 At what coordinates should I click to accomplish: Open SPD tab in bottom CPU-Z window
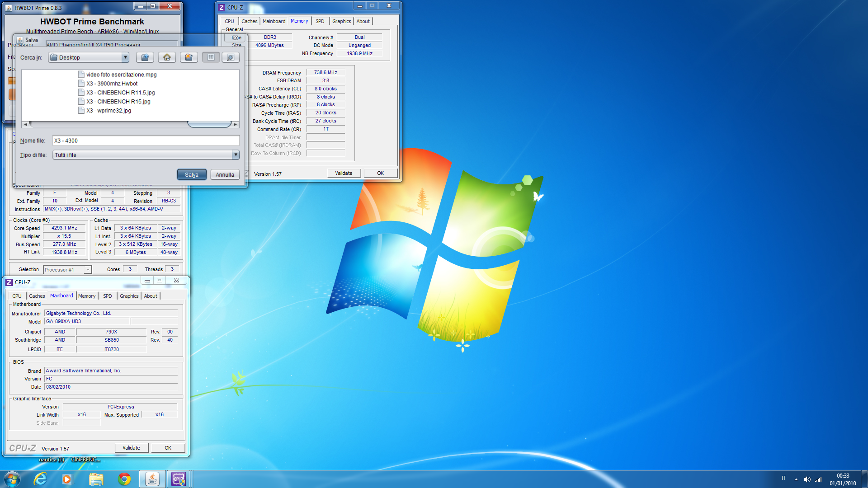108,296
